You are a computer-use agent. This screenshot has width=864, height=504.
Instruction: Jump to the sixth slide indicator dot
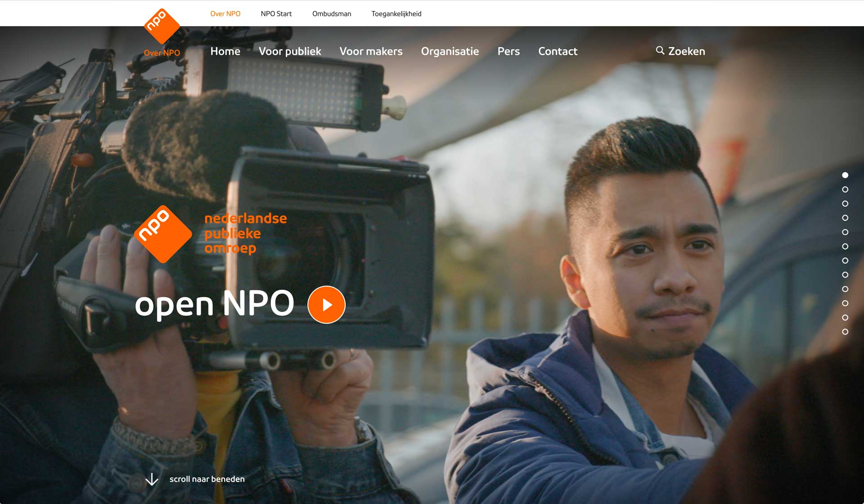coord(845,246)
